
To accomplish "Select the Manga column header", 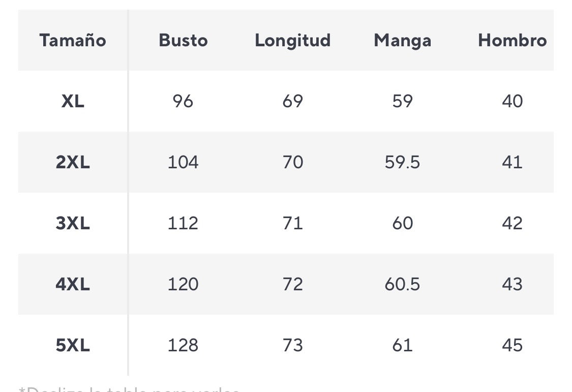I will tap(402, 40).
